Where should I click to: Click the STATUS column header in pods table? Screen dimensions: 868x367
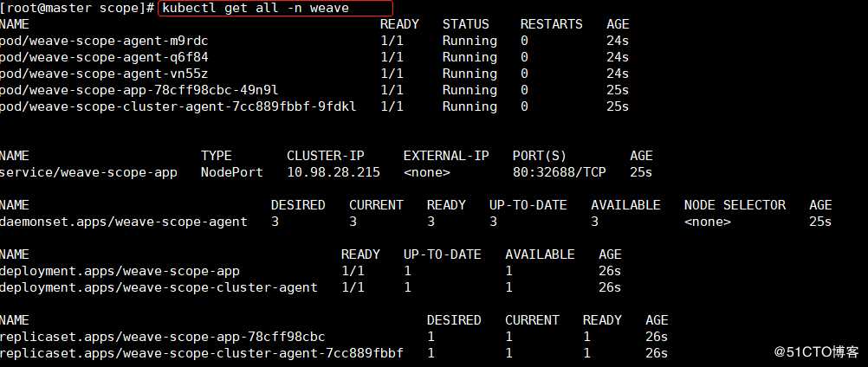(x=465, y=24)
